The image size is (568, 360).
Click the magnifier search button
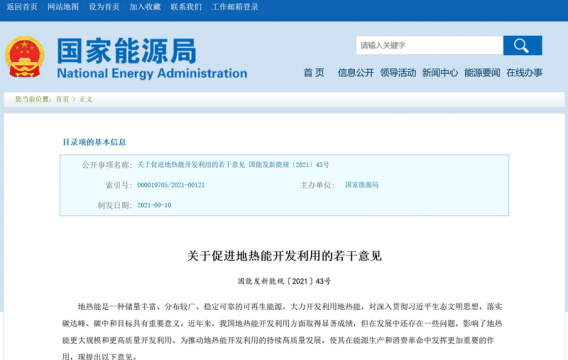[522, 45]
